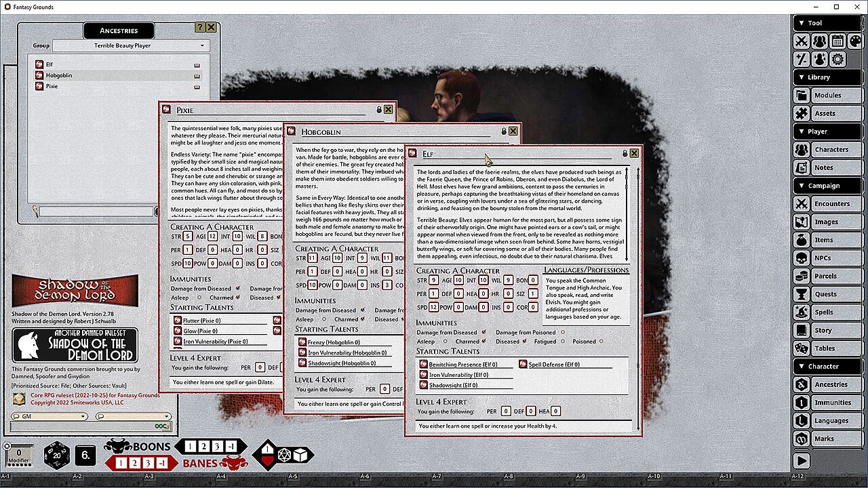Open the combat tracker crossed-swords tool

[x=802, y=41]
